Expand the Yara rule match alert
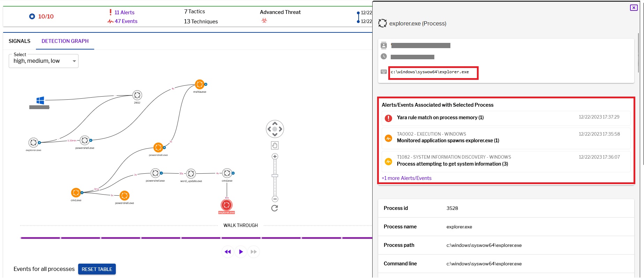The width and height of the screenshot is (644, 280). pos(440,118)
